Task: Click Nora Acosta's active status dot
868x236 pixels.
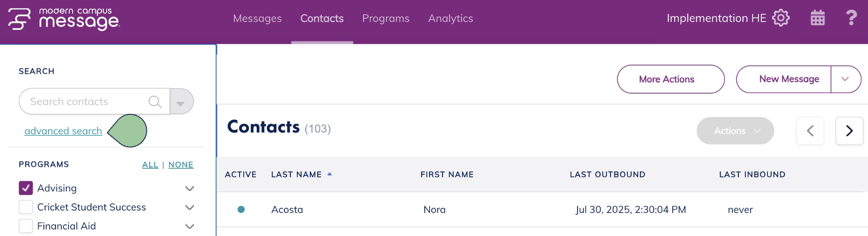Action: coord(241,210)
